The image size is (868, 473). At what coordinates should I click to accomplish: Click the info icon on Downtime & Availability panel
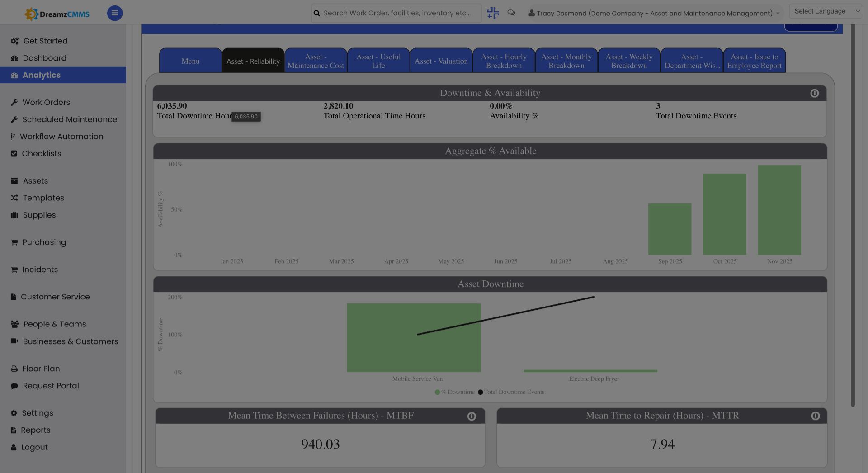(815, 93)
